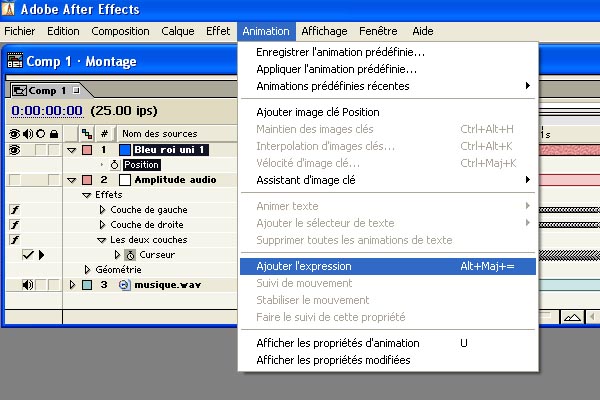
Task: Hide the Bleu roi uni 1 layer
Action: [x=14, y=150]
